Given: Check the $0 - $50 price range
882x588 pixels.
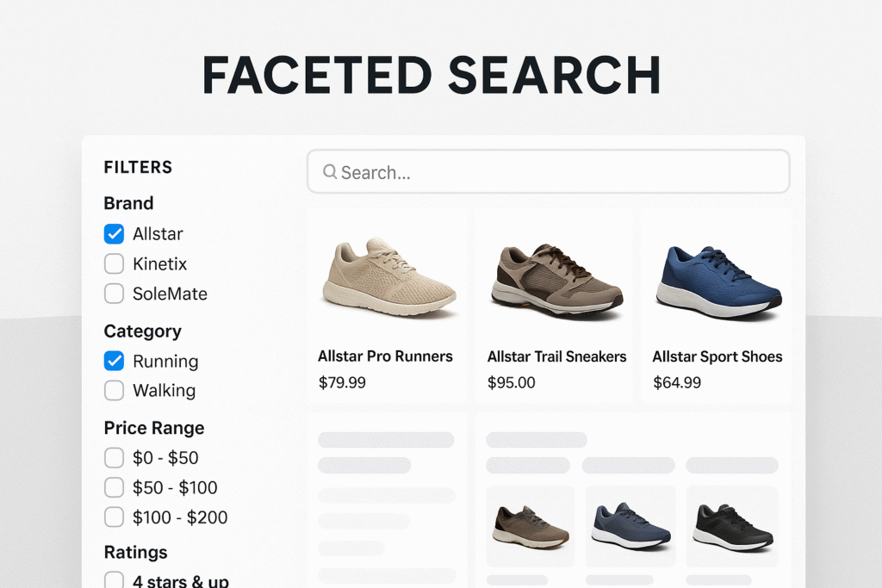Looking at the screenshot, I should (x=114, y=458).
